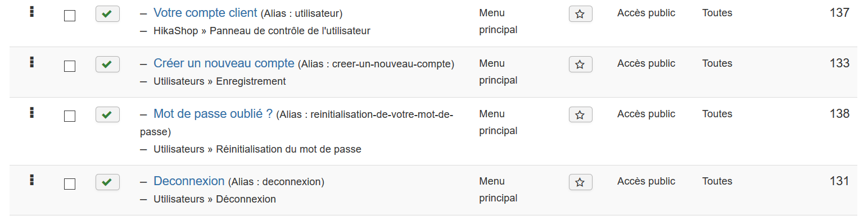Open Créer un nouveau compte for editing
This screenshot has width=868, height=216.
[224, 63]
